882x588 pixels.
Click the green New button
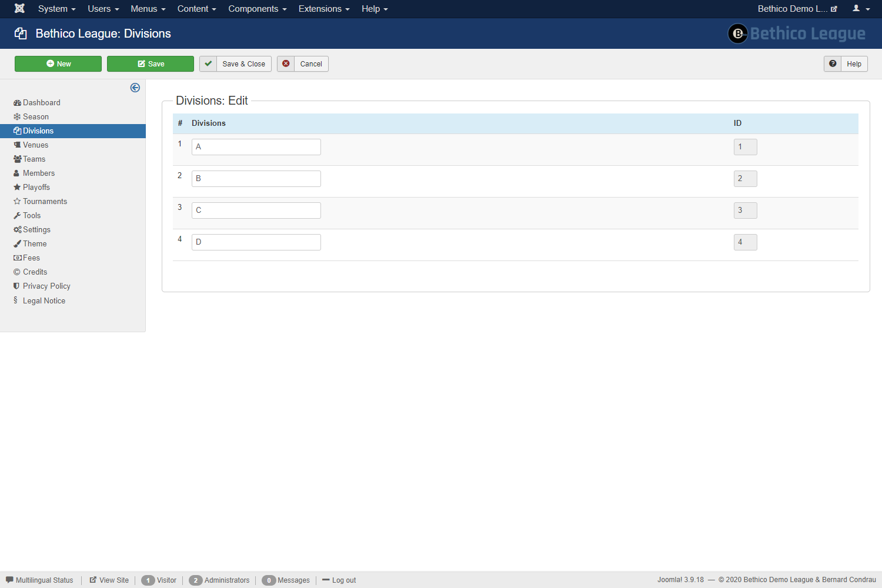tap(58, 64)
